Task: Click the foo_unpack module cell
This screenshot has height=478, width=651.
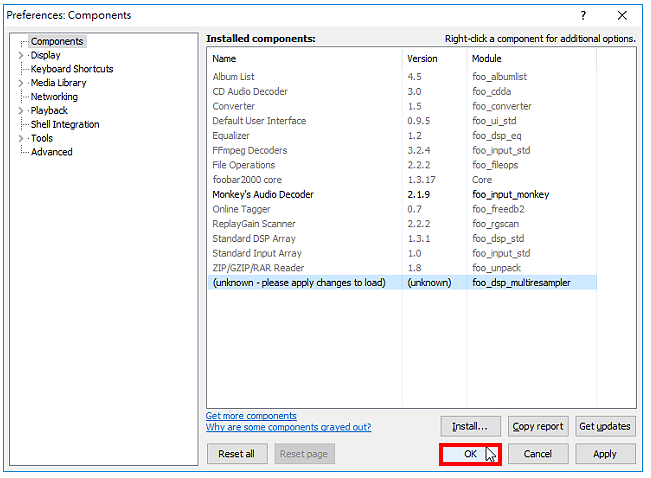Action: click(x=496, y=268)
